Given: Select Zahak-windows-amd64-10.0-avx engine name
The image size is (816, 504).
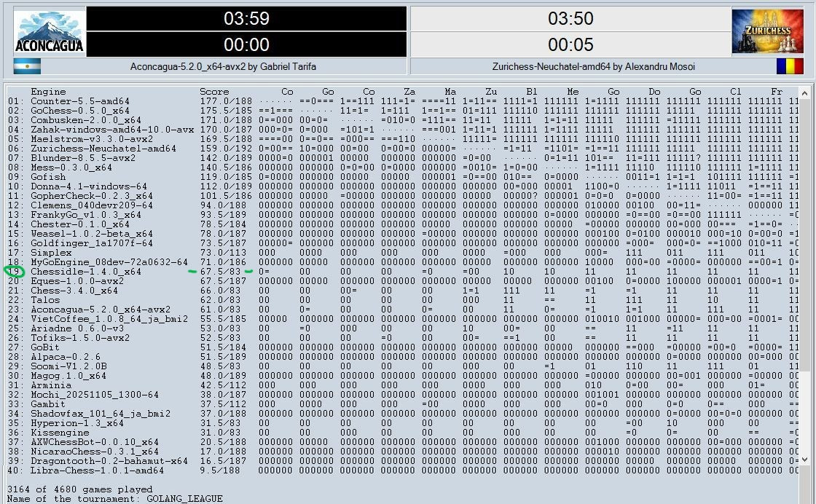Looking at the screenshot, I should tap(112, 130).
